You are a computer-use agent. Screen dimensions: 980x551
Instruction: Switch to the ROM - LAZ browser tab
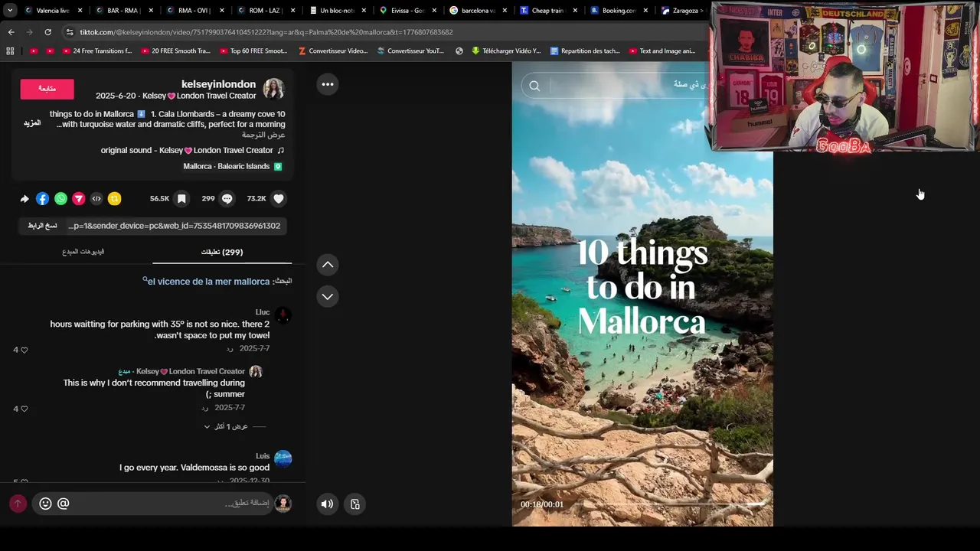[264, 11]
